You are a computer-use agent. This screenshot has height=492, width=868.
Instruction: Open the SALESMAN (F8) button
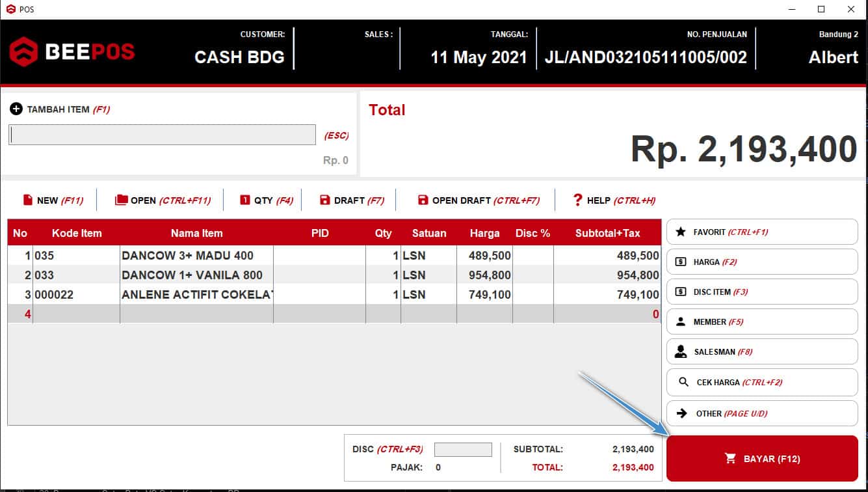(762, 351)
